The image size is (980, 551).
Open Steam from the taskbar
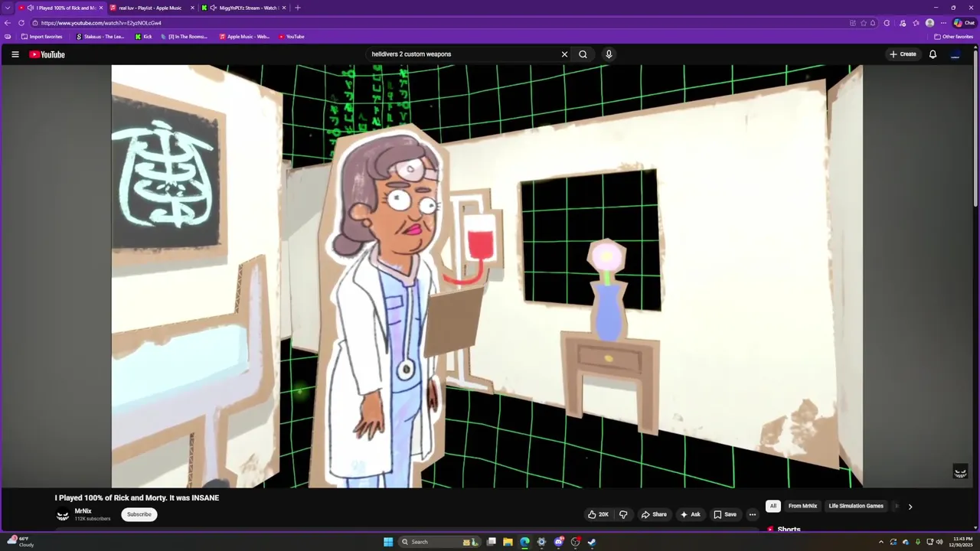(x=592, y=542)
